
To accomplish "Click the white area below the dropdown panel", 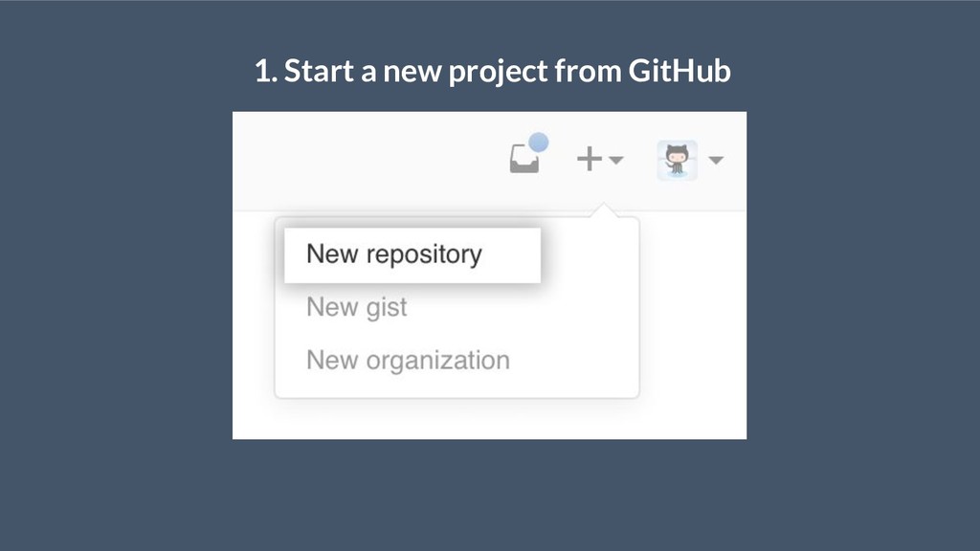I will [x=489, y=419].
